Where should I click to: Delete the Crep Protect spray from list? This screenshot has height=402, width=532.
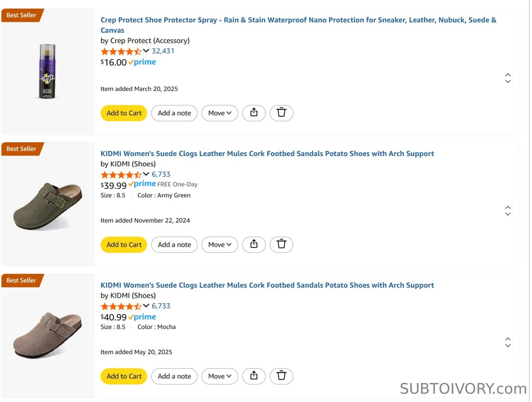click(x=281, y=113)
